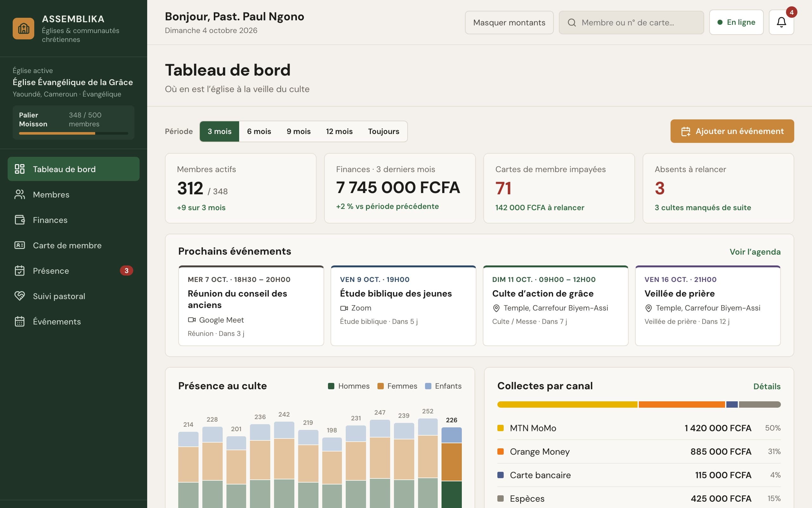The height and width of the screenshot is (508, 812).
Task: Click the Zoom video camera icon
Action: 344,308
